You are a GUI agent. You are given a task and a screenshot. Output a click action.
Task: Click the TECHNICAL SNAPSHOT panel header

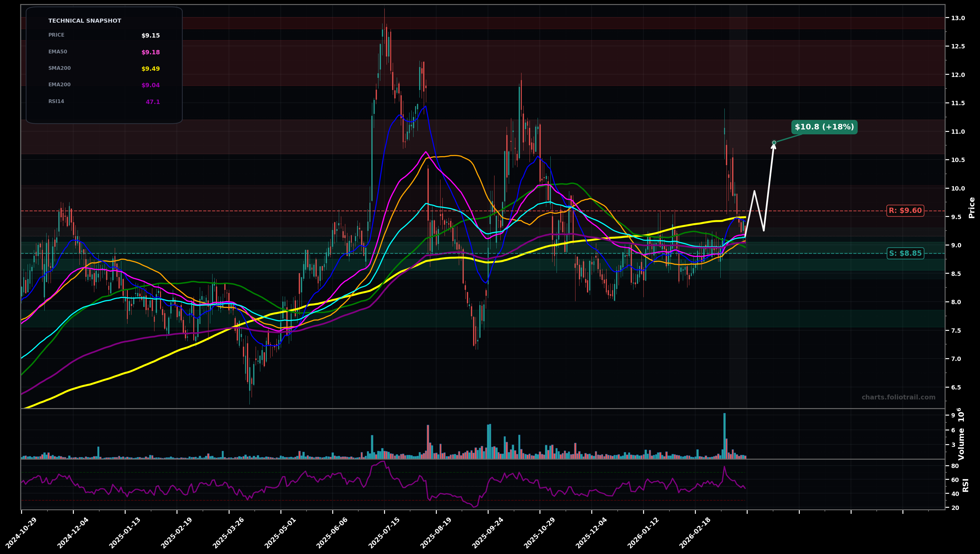tap(84, 20)
